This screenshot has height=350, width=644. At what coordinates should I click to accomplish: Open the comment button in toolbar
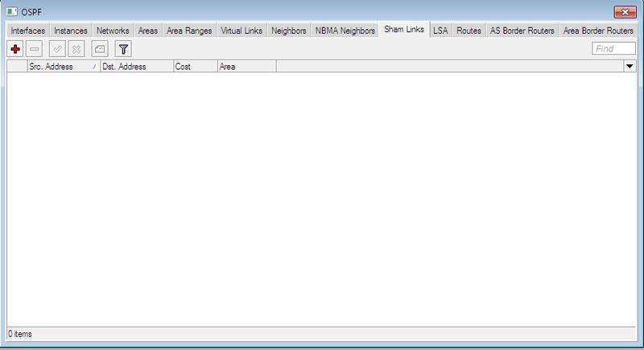point(100,49)
